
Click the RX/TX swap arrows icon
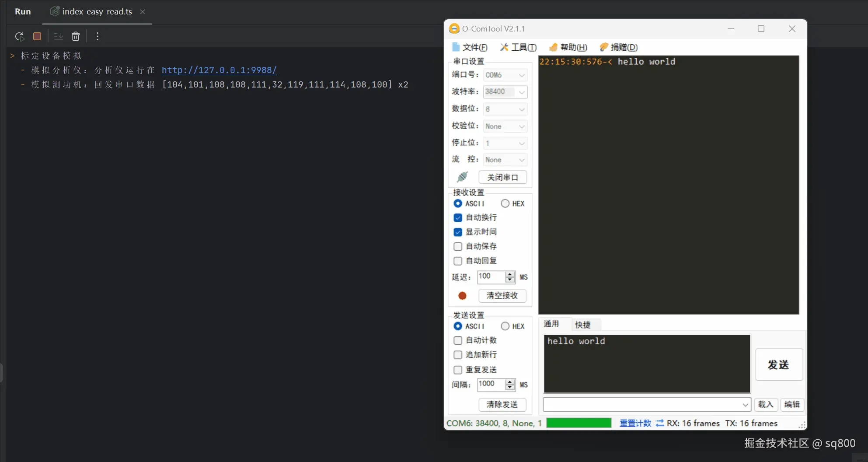point(659,423)
